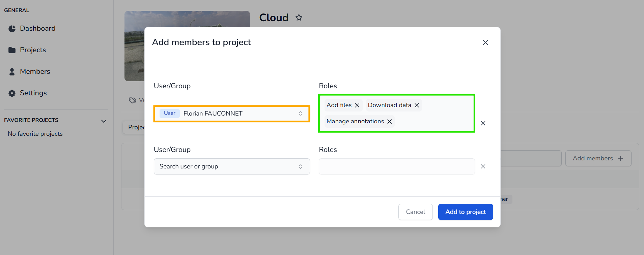The image size is (644, 255).
Task: Close the Add members dialog
Action: [485, 42]
